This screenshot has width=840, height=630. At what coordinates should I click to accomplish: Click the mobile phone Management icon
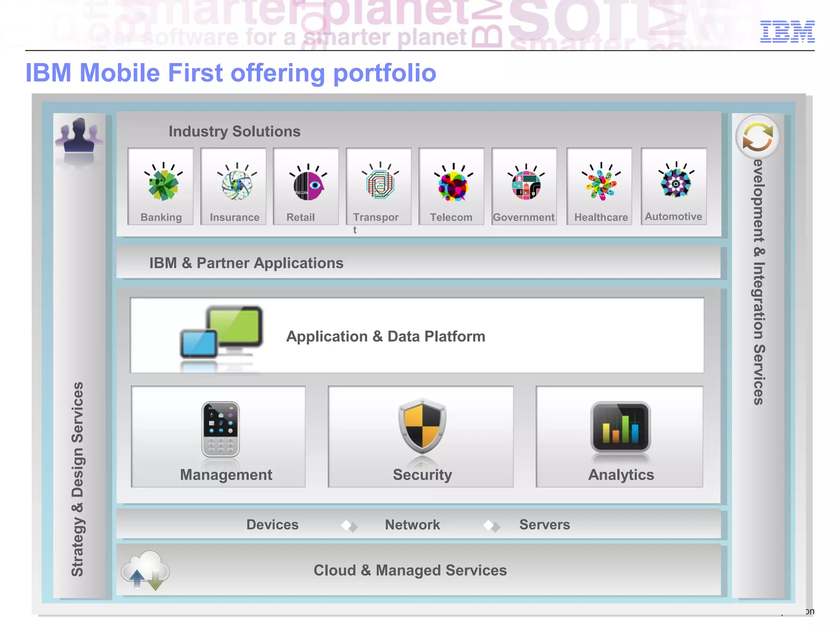pos(221,429)
